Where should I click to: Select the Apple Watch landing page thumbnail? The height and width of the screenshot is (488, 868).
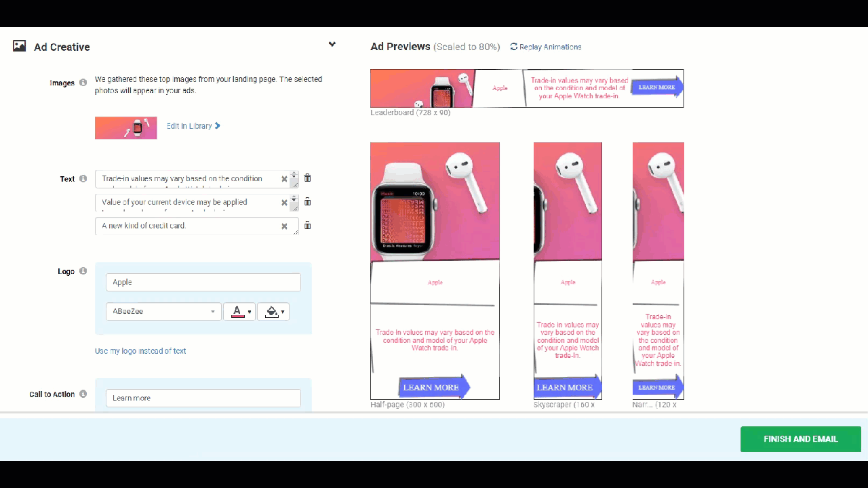coord(126,128)
